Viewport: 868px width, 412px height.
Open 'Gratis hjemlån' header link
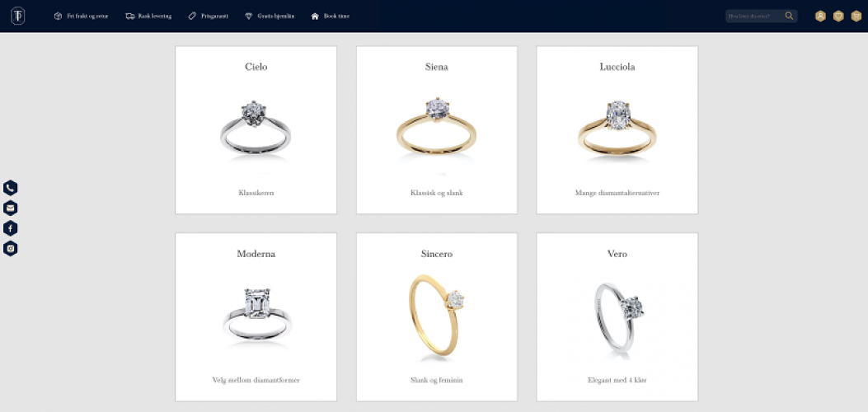pos(270,16)
